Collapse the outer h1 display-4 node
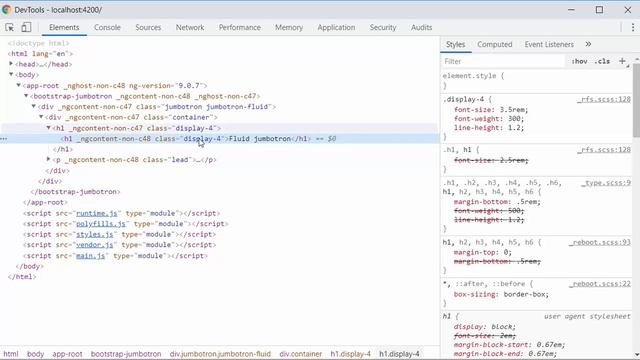Screen dimensions: 640x360 48,128
